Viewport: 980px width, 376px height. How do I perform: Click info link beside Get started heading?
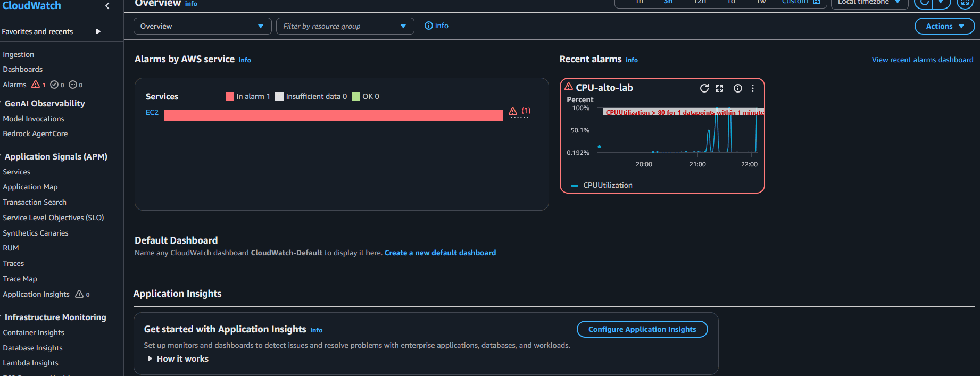coord(316,330)
